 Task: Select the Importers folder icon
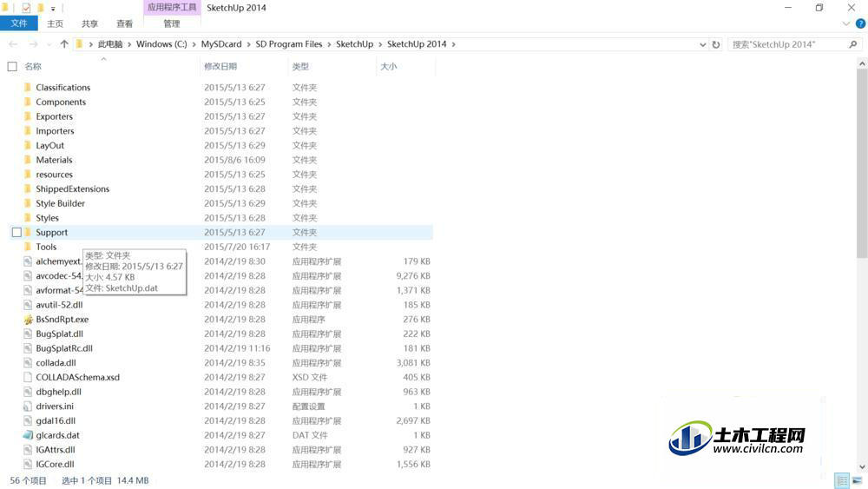28,130
